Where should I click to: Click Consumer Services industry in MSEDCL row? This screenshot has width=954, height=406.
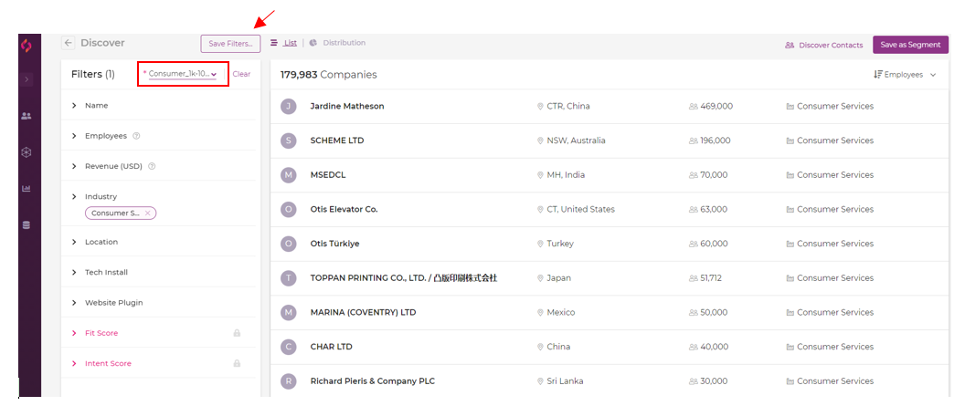coord(835,175)
